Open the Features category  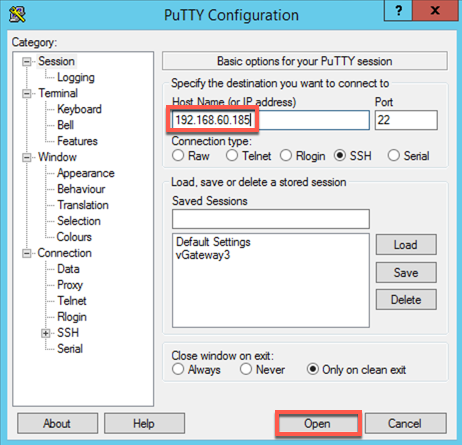tap(77, 141)
